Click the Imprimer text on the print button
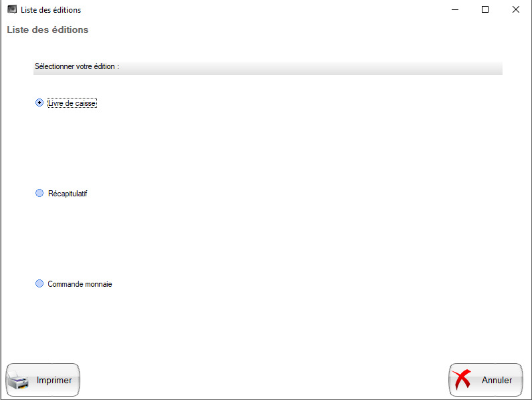This screenshot has height=400, width=532. click(x=54, y=380)
